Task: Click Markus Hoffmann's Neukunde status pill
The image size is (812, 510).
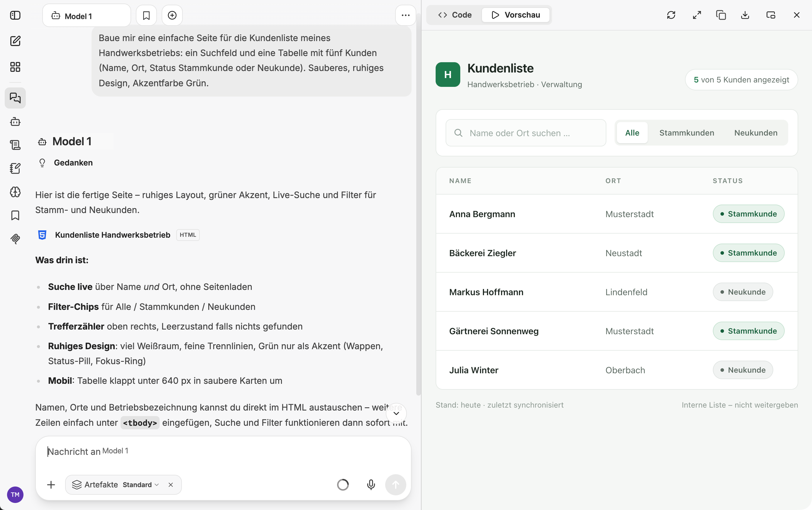Action: [742, 292]
